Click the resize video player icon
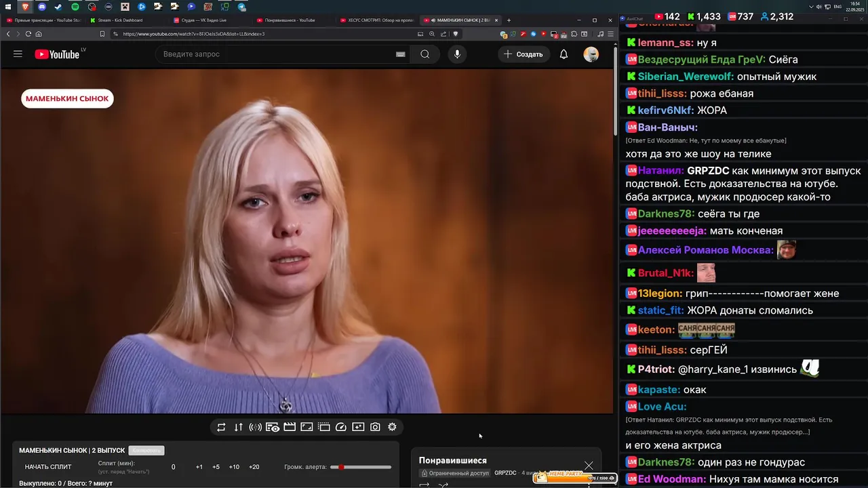This screenshot has width=868, height=488. pos(307,427)
